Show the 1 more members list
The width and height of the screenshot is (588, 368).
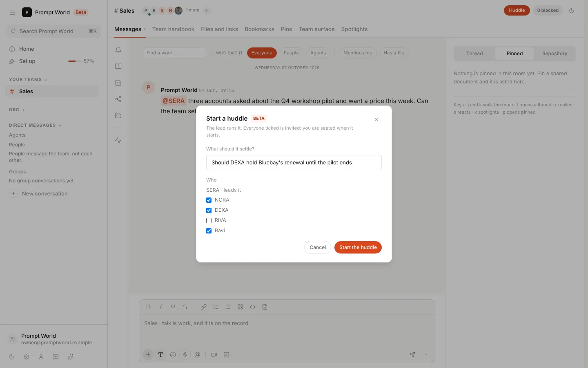[x=192, y=10]
